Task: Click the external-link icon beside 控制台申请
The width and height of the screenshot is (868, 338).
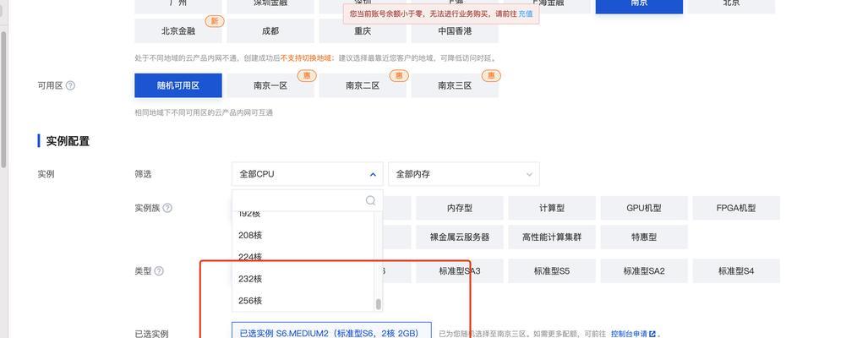Action: [652, 334]
